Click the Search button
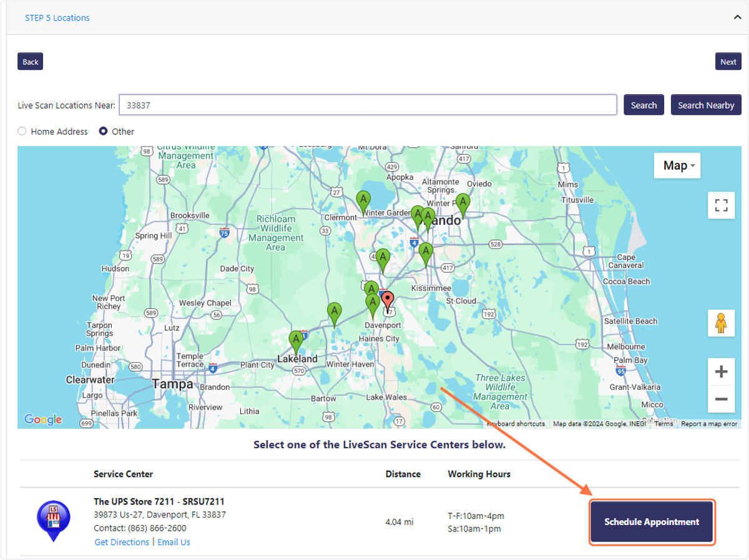 coord(644,105)
